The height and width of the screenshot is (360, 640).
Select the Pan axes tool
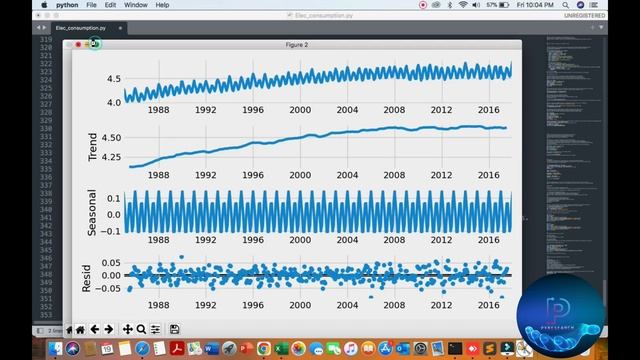click(x=128, y=329)
